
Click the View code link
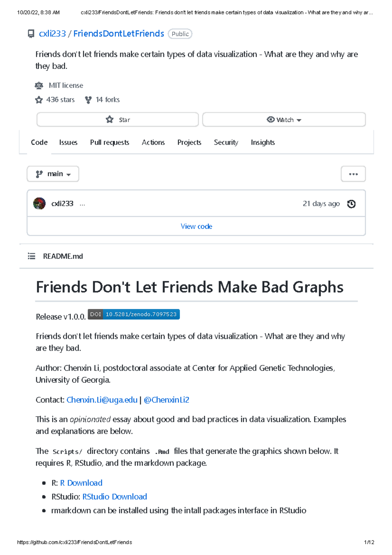tap(196, 226)
